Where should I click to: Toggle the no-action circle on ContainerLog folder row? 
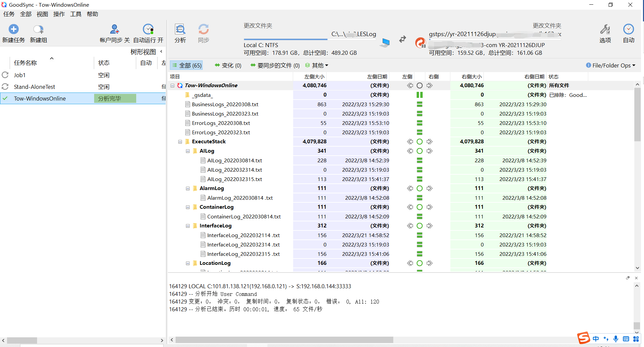(420, 207)
